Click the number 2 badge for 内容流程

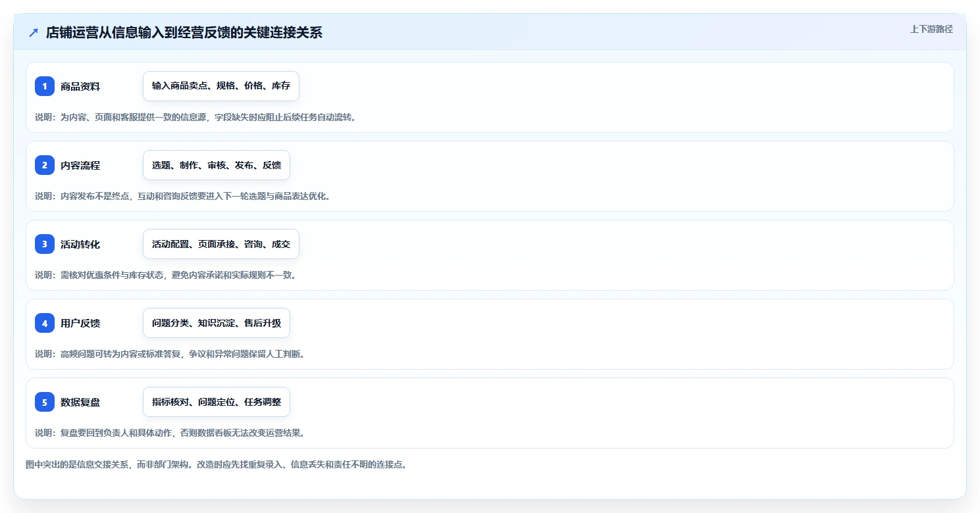pyautogui.click(x=45, y=165)
